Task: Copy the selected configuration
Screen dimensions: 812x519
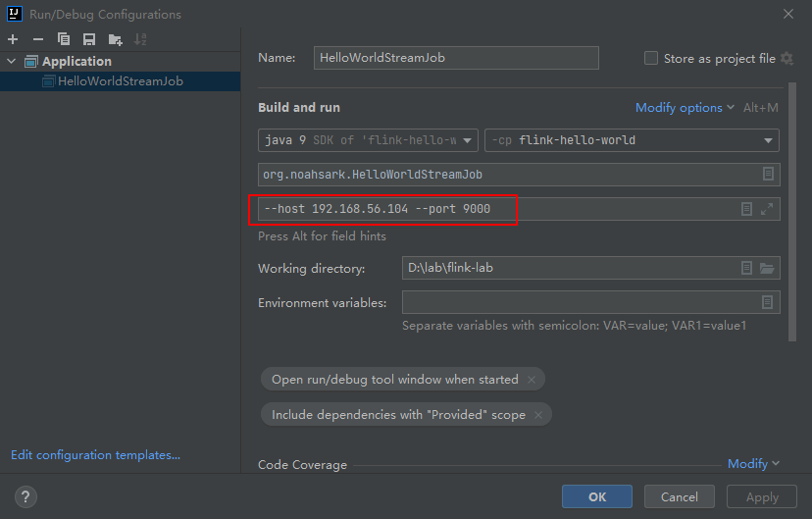Action: click(64, 39)
